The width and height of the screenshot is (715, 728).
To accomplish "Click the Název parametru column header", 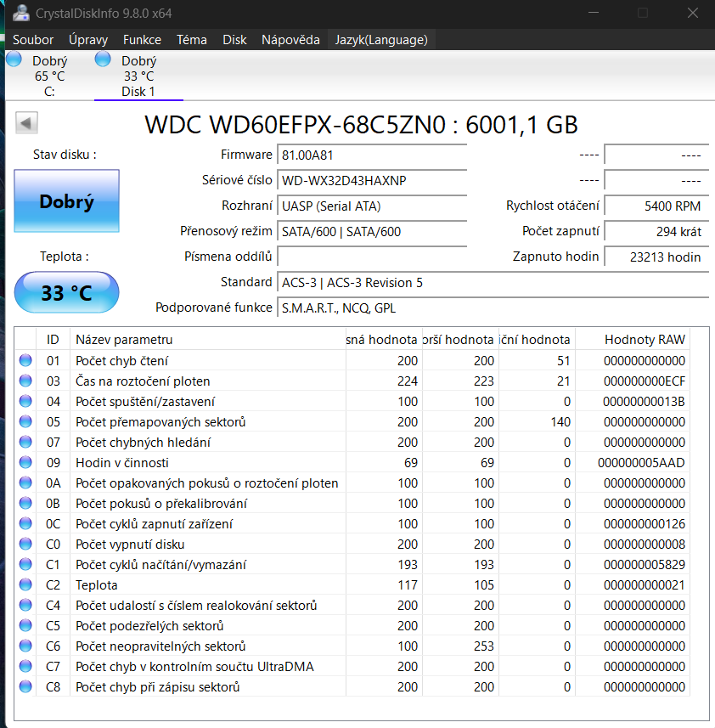I will [207, 340].
